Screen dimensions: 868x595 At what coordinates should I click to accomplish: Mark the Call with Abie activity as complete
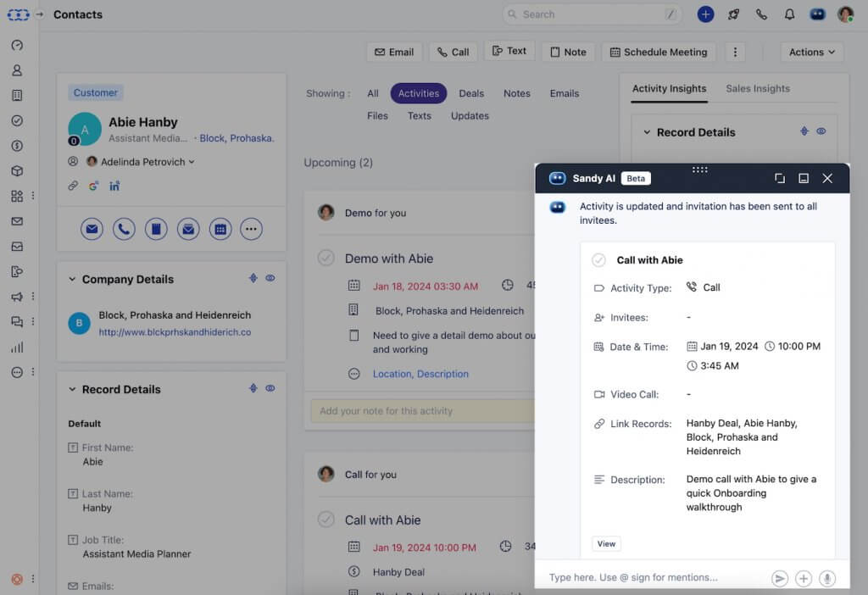pos(325,520)
